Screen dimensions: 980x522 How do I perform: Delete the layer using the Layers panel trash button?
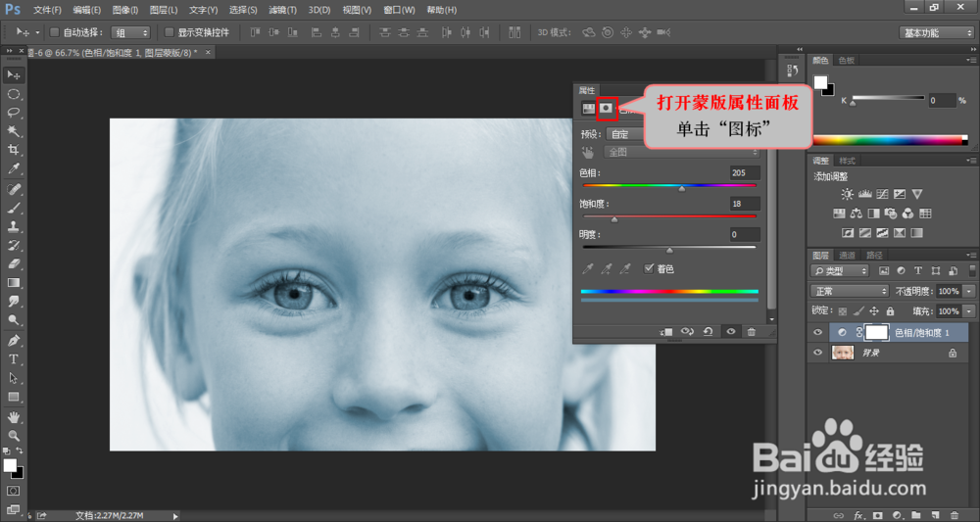click(954, 515)
